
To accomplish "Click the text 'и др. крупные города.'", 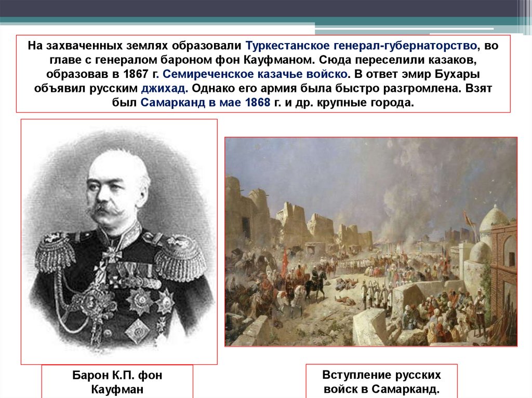I will pos(349,102).
